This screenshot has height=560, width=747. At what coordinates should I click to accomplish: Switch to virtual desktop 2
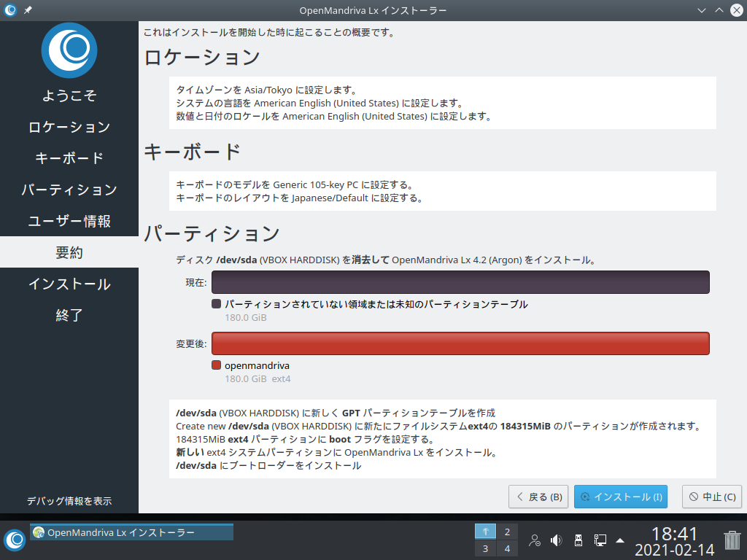point(508,532)
